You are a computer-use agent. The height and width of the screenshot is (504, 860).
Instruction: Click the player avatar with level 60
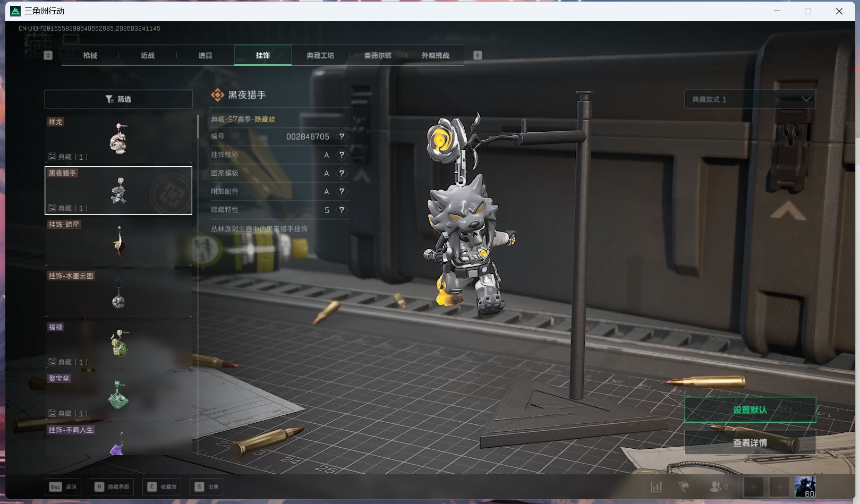pos(805,486)
